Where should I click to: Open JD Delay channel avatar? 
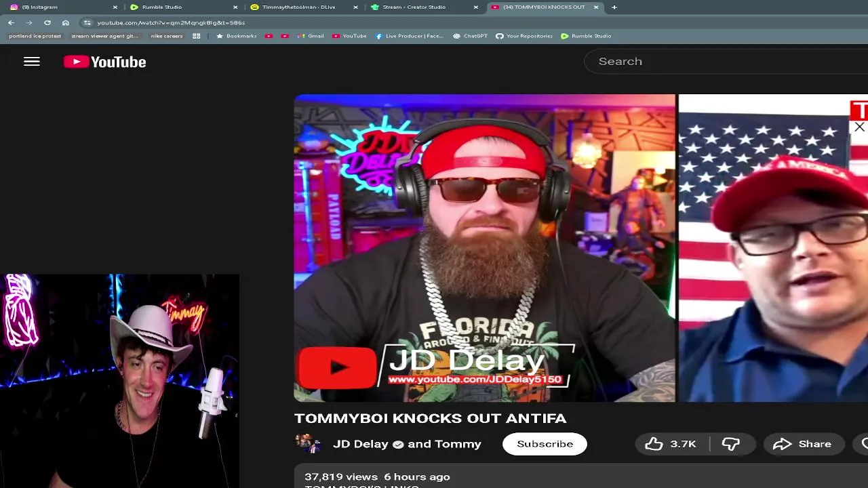[x=308, y=444]
